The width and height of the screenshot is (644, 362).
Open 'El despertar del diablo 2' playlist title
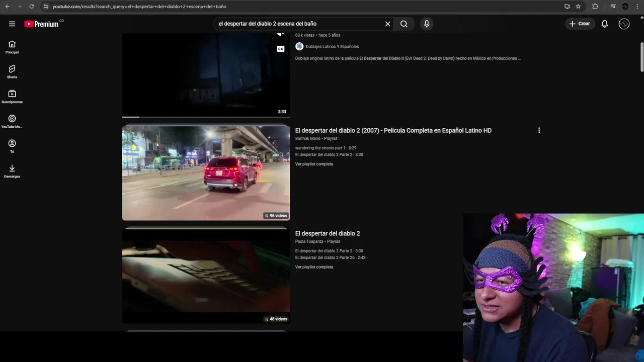click(x=328, y=233)
